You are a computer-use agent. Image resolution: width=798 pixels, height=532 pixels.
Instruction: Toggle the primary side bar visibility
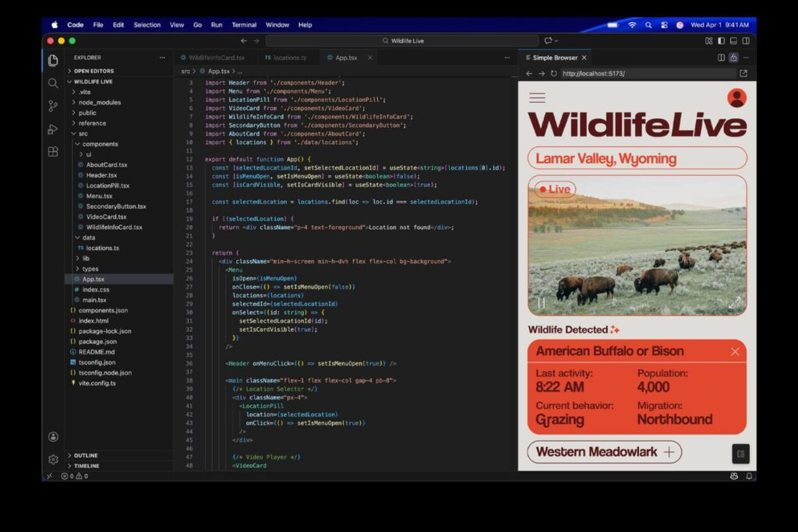click(721, 41)
